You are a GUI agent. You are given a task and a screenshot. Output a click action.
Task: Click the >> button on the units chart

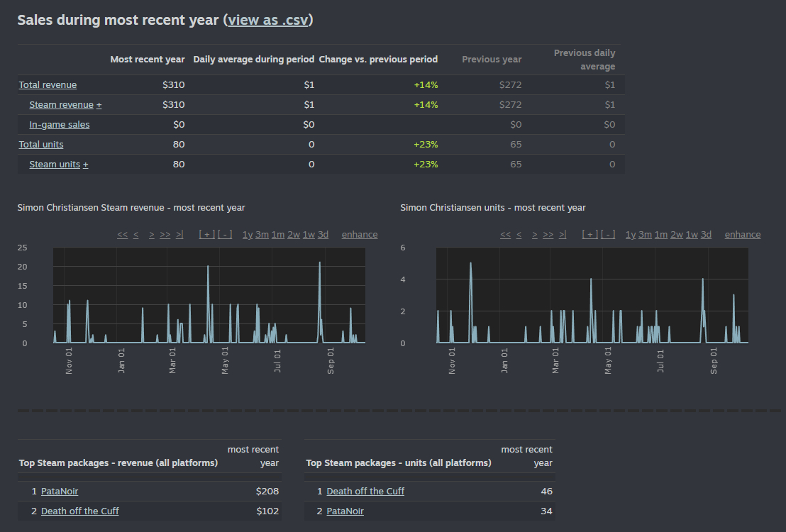(x=548, y=235)
